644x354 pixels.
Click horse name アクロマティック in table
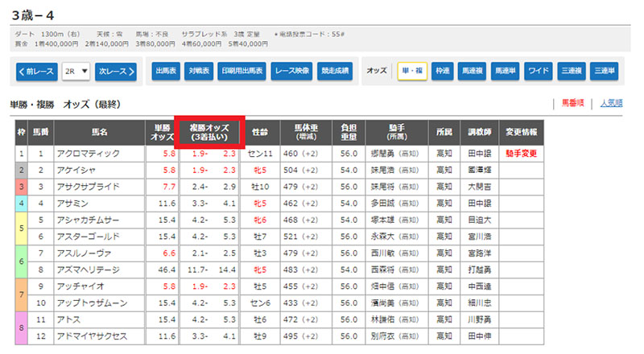(89, 153)
